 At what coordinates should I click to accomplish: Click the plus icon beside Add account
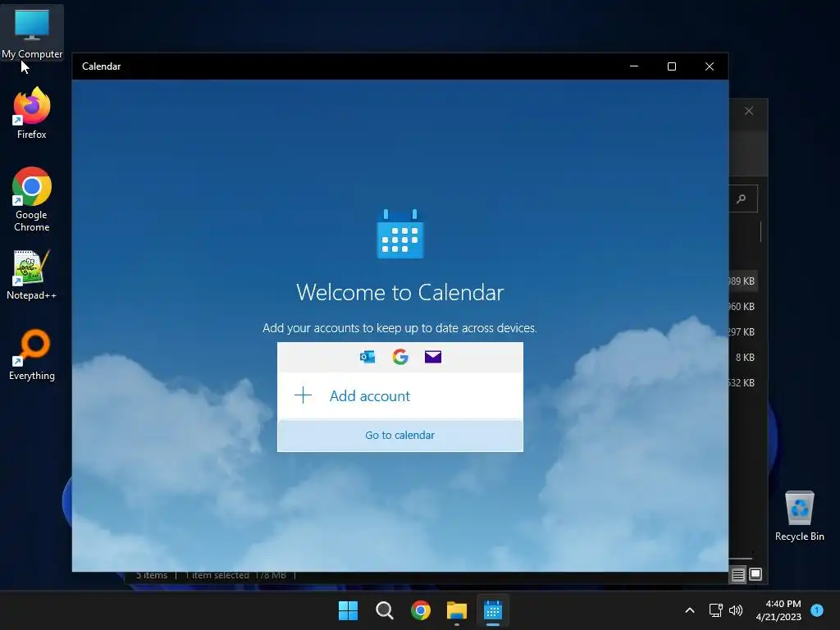(x=304, y=395)
